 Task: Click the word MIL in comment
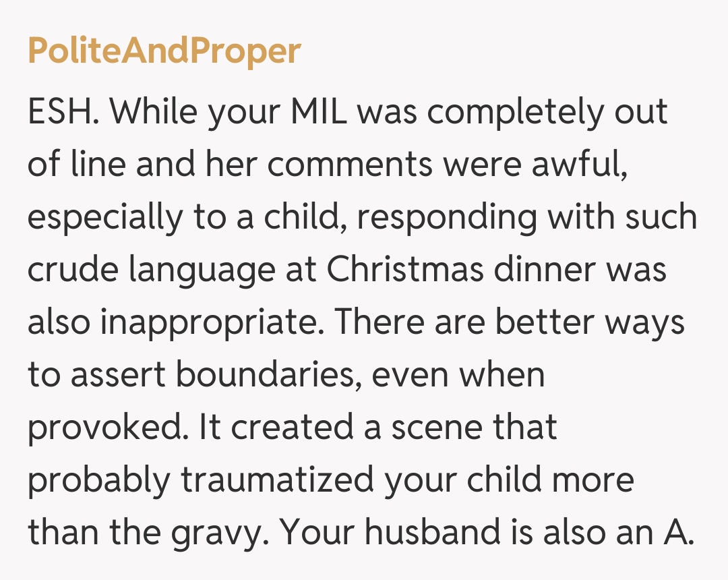317,112
